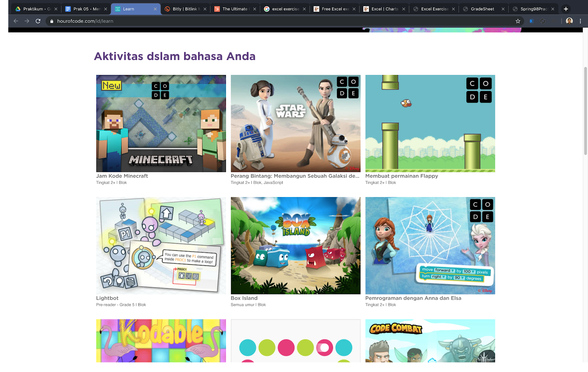Close the GradeSheet tab

pyautogui.click(x=503, y=9)
